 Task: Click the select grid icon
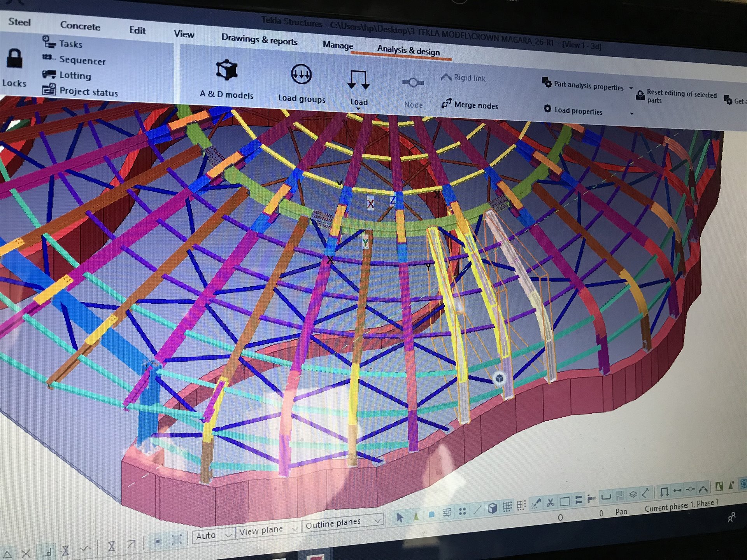pyautogui.click(x=507, y=506)
